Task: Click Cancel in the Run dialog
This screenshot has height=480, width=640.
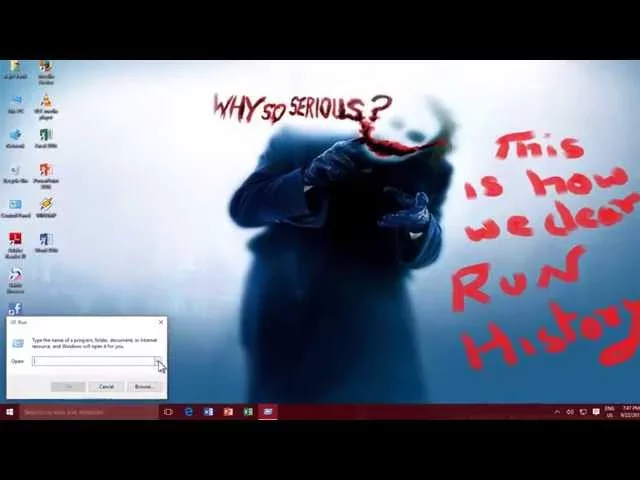Action: pyautogui.click(x=106, y=387)
